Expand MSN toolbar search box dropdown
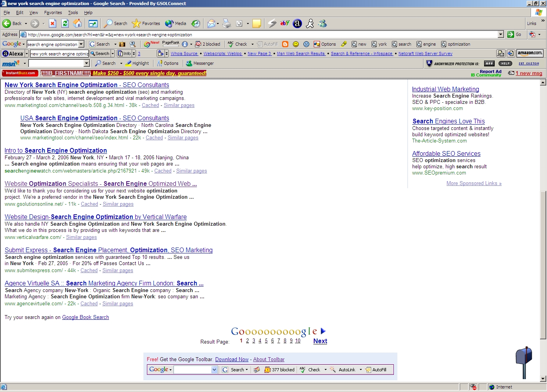 coord(87,63)
